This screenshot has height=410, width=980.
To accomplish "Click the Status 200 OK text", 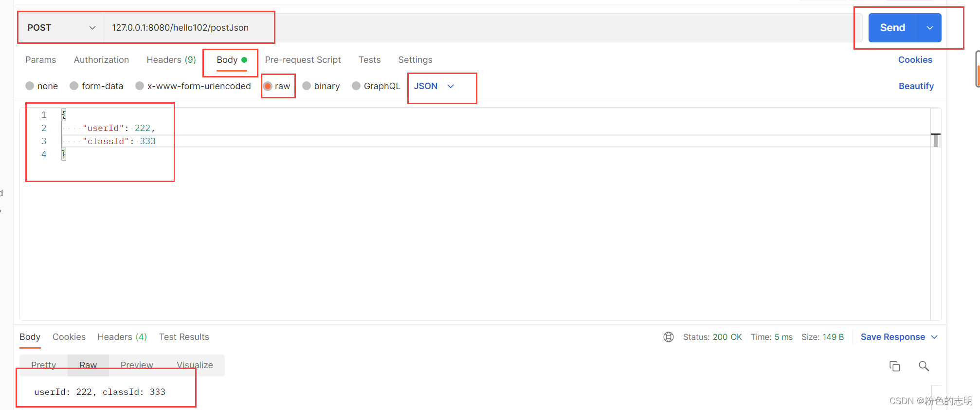I will click(x=712, y=337).
